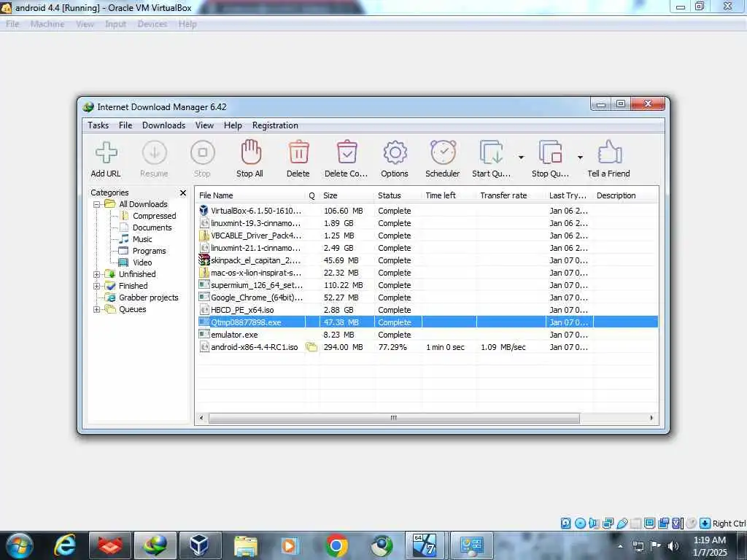Select the skinpack_el_capitan download row
The height and width of the screenshot is (560, 747).
427,260
